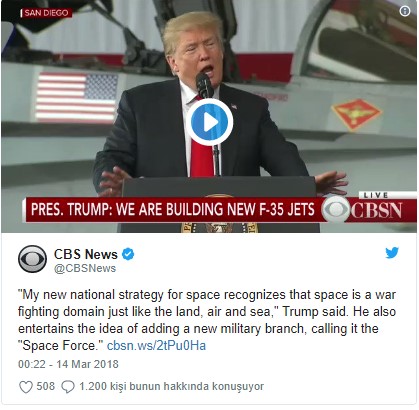Open the @CBSNews handle link

pos(85,269)
